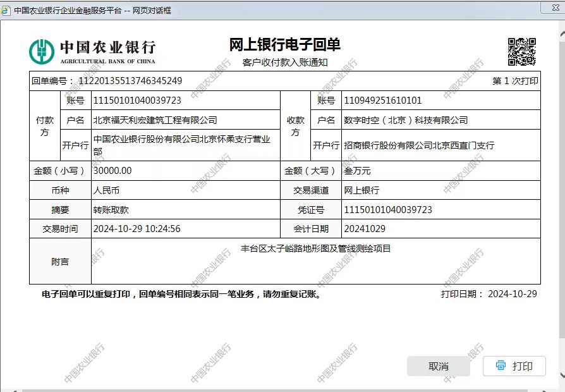
Task: Click payer name 北京福天利宏建筑工程有限公司
Action: click(x=155, y=120)
